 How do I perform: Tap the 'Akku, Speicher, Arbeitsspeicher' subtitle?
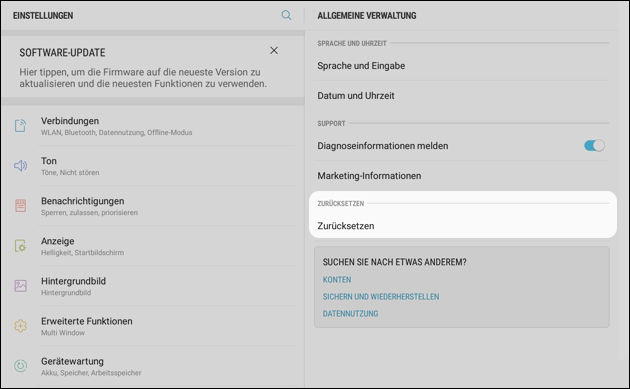click(91, 373)
